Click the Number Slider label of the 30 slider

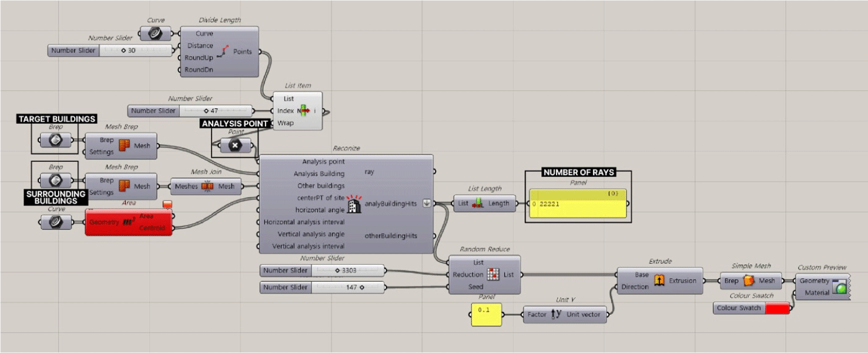coord(73,51)
